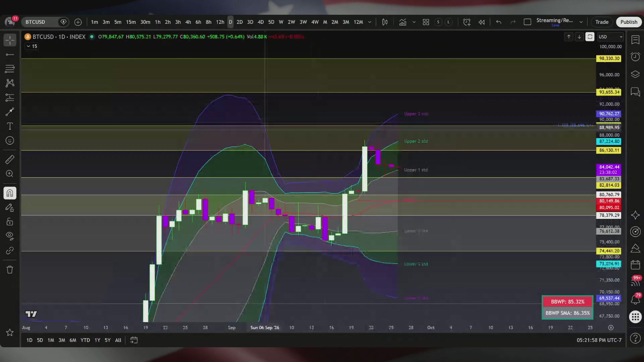This screenshot has height=362, width=644.
Task: Click the Publish button
Action: 629,22
